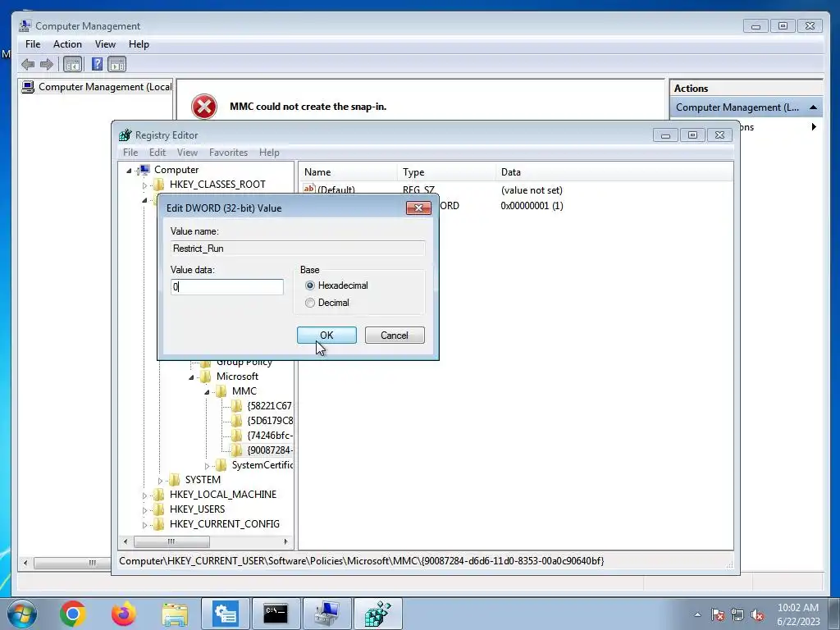Viewport: 840px width, 630px height.
Task: Select the Computer Management (Local) tree node icon
Action: (x=28, y=87)
